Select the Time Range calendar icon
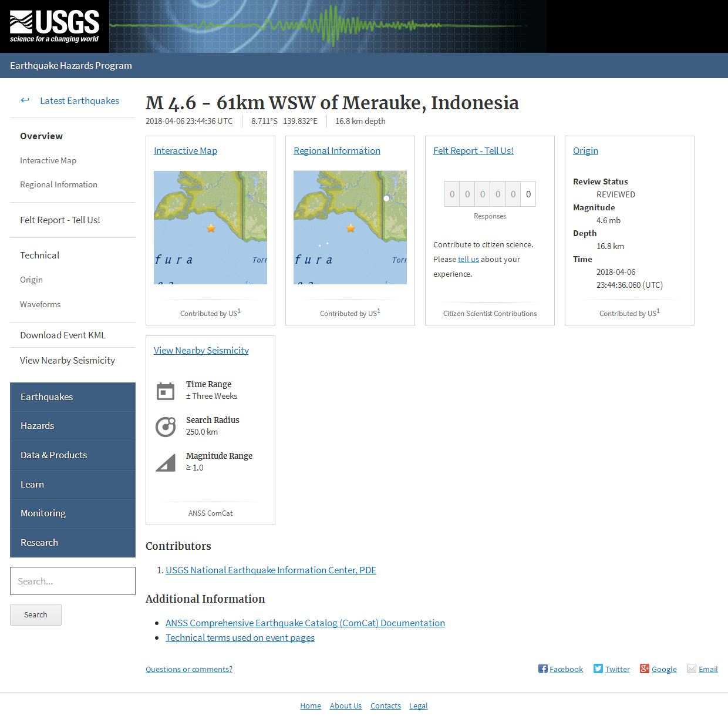Image resolution: width=728 pixels, height=719 pixels. (166, 391)
